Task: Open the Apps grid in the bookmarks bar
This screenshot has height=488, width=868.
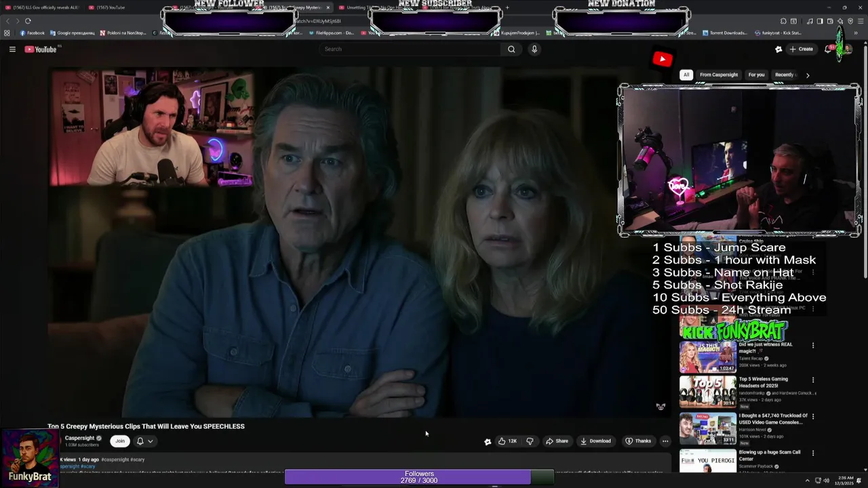Action: (7, 33)
